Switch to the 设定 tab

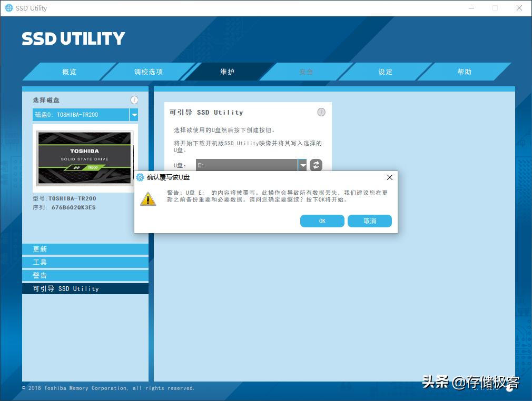tap(385, 72)
